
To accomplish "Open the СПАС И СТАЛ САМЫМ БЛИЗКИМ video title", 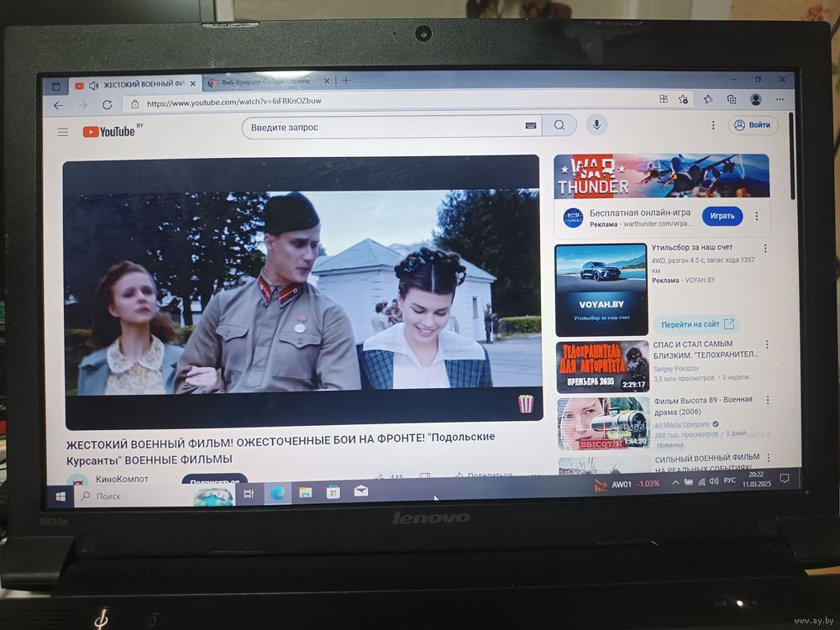I will click(705, 349).
